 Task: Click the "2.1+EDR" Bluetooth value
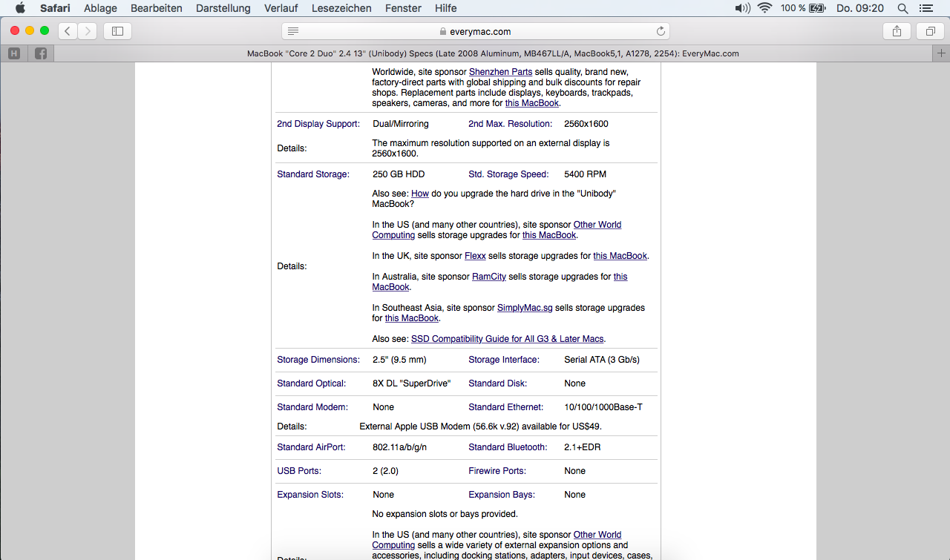click(583, 447)
